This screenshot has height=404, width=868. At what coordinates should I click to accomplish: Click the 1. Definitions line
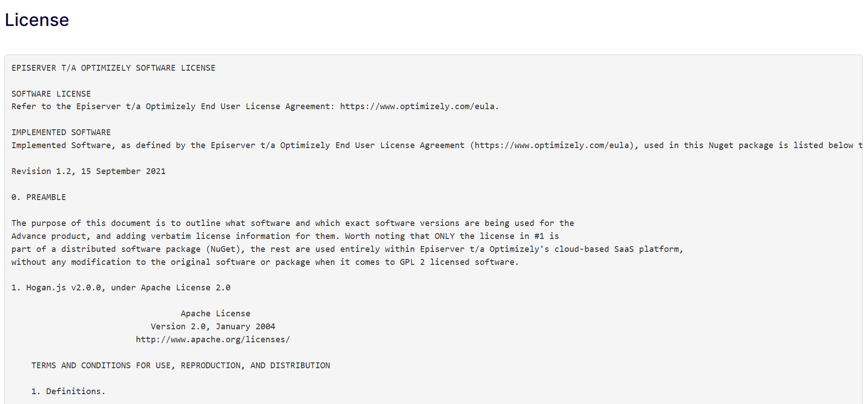click(68, 391)
